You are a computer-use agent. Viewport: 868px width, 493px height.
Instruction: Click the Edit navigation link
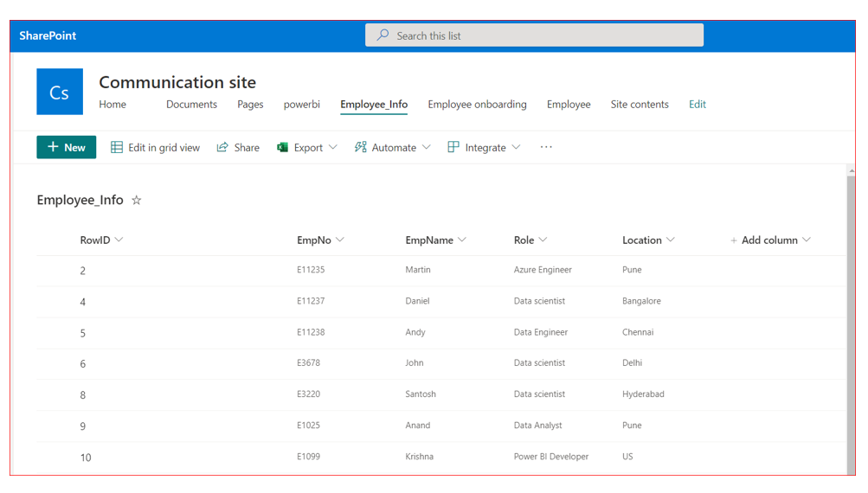pos(697,104)
